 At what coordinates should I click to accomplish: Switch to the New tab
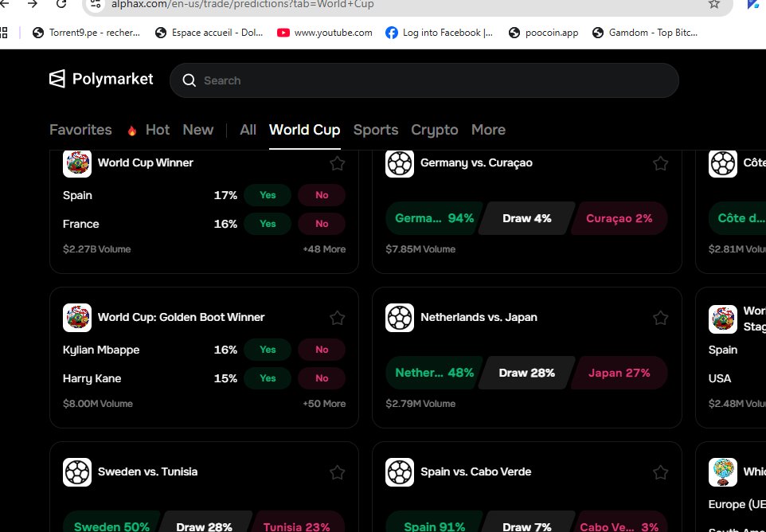(197, 130)
